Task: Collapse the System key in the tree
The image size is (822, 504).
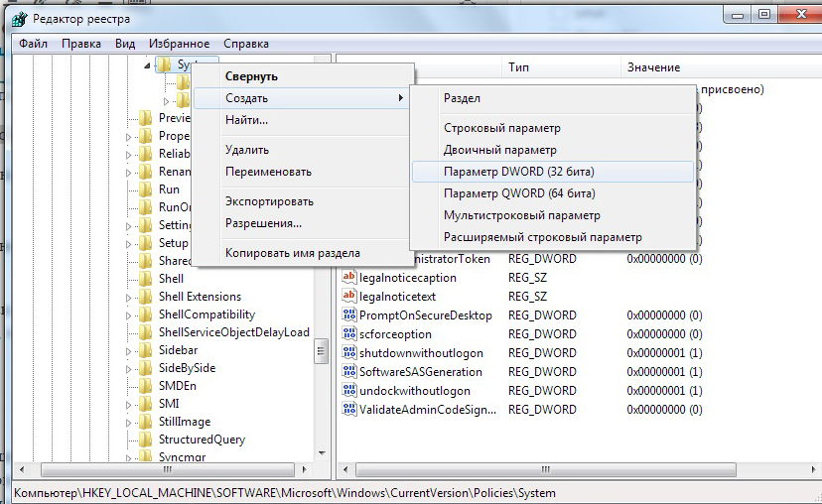Action: coord(147,65)
